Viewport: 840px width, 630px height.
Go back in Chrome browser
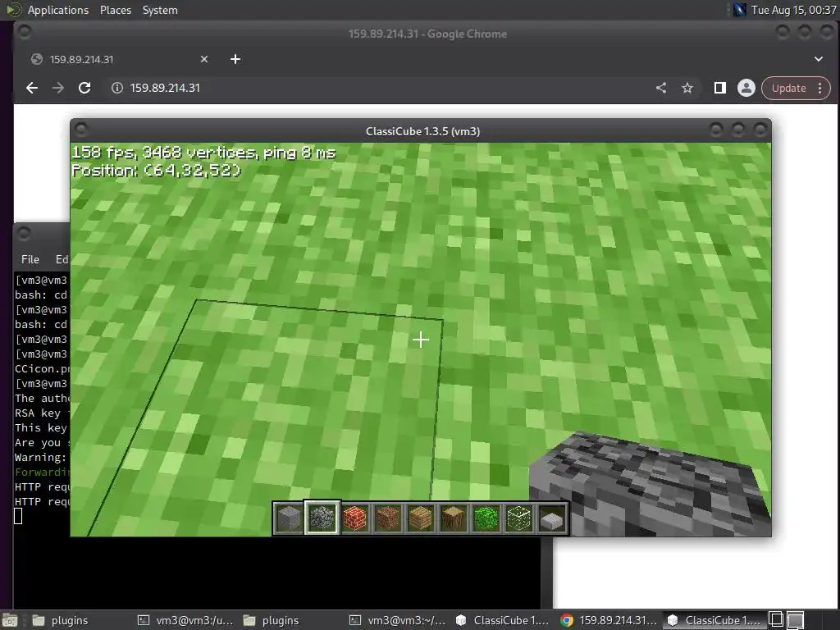point(32,88)
